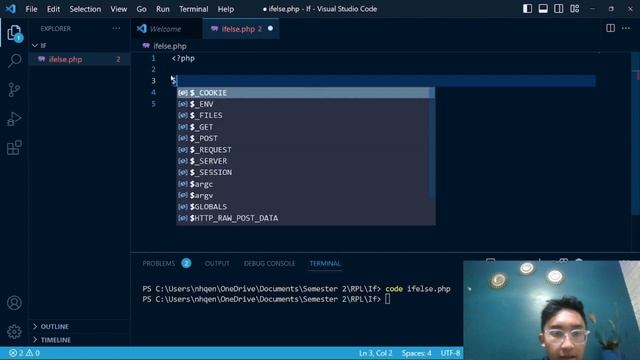Switch to the Welcome tab

167,29
